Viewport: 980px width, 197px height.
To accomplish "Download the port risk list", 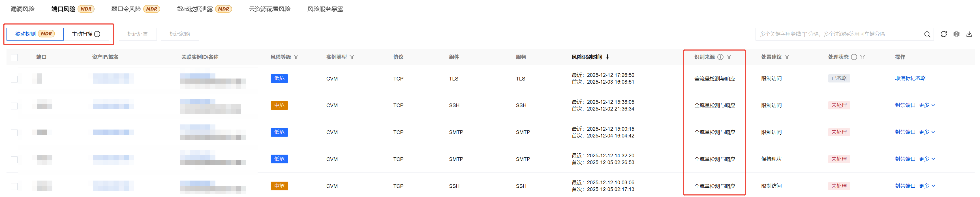I will point(969,34).
